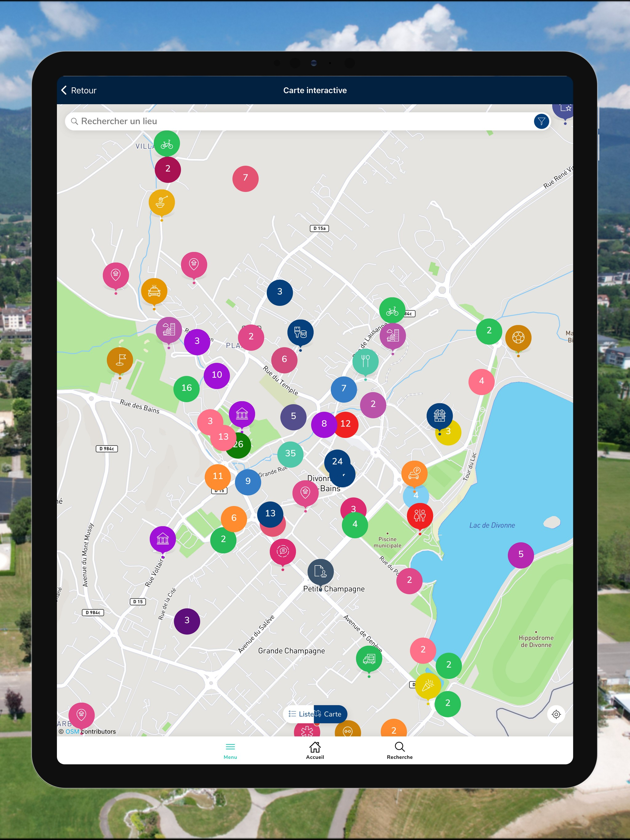
Task: Expand the green cluster of 16
Action: pyautogui.click(x=186, y=388)
